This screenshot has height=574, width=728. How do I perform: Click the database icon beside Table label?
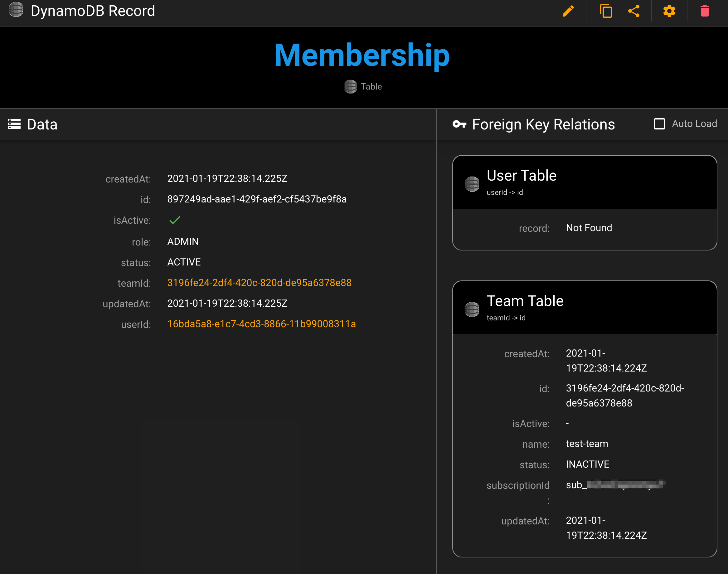tap(350, 87)
